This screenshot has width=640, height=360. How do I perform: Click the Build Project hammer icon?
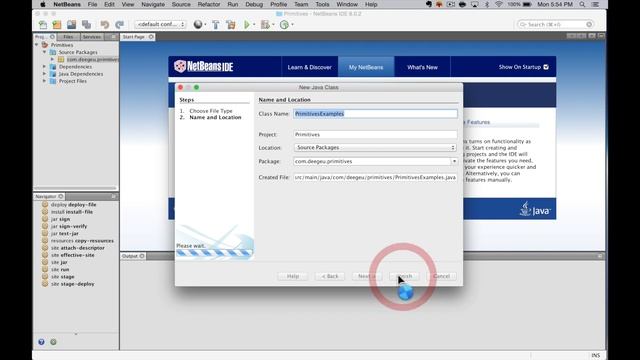pos(216,24)
